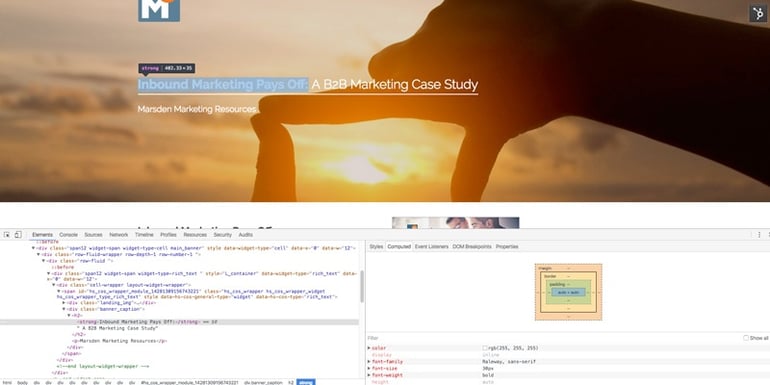Open the Network panel tab
Screen dimensions: 770x385
pyautogui.click(x=118, y=235)
